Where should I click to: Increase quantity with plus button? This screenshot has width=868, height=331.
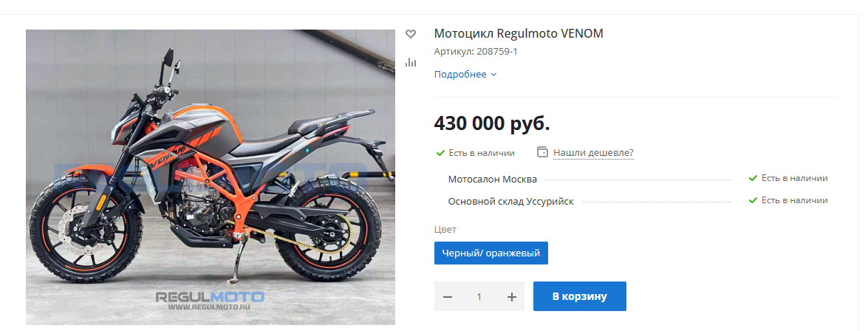[511, 297]
